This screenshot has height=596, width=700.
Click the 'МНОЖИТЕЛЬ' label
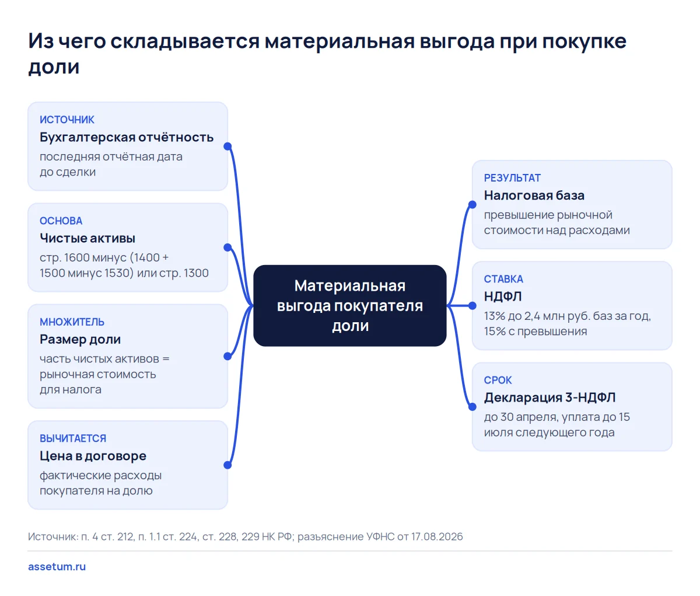pyautogui.click(x=72, y=322)
